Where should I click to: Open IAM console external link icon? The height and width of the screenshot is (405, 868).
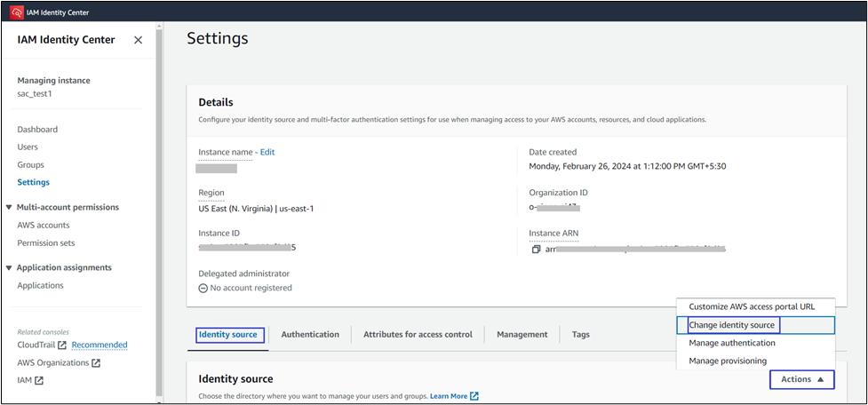(x=39, y=381)
